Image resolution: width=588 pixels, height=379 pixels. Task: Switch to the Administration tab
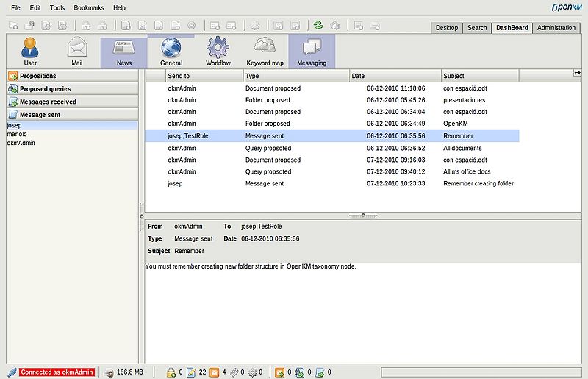pos(556,28)
